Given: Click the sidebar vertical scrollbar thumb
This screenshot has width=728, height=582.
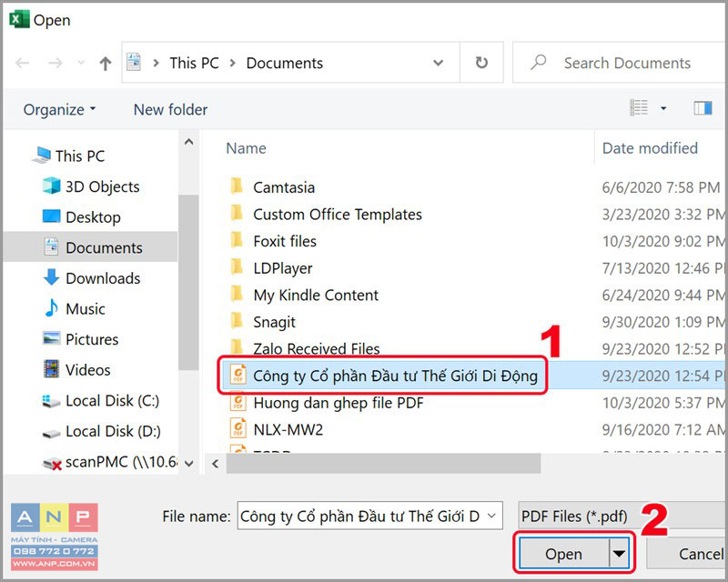Looking at the screenshot, I should tap(188, 282).
